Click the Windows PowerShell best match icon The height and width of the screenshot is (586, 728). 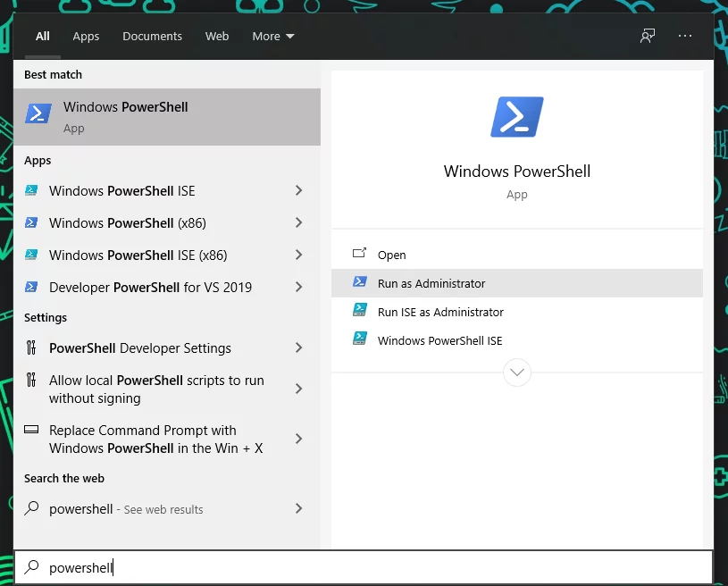(38, 113)
